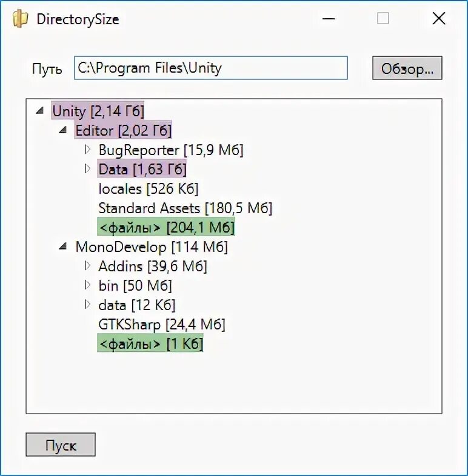This screenshot has width=468, height=476.
Task: Expand the Addins folder
Action: (87, 266)
